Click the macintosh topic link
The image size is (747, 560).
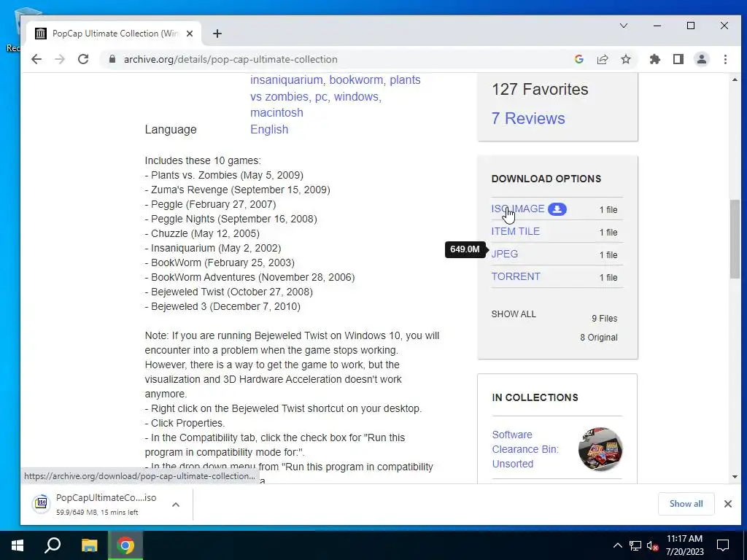[276, 112]
